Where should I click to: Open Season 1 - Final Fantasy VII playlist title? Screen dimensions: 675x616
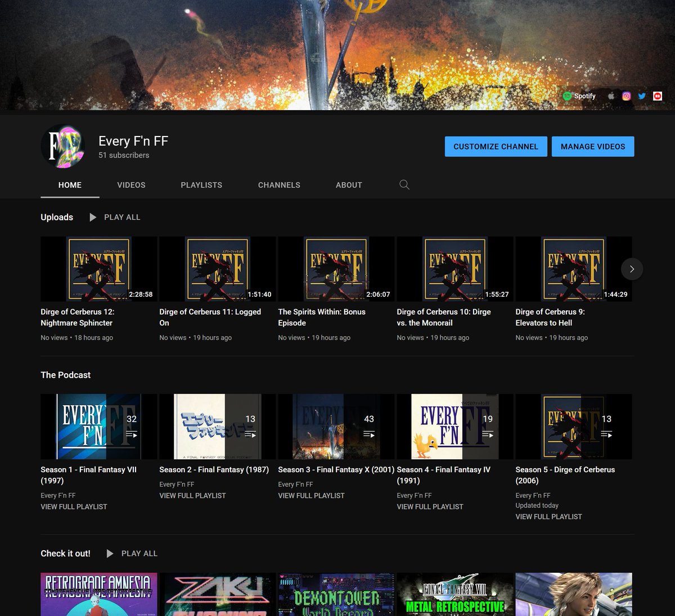(88, 475)
